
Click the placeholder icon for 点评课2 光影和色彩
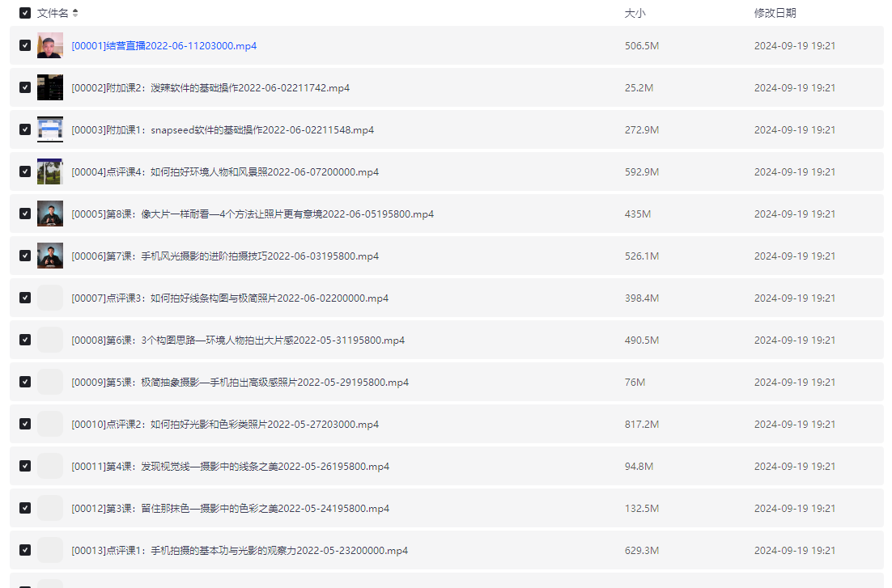pos(50,424)
